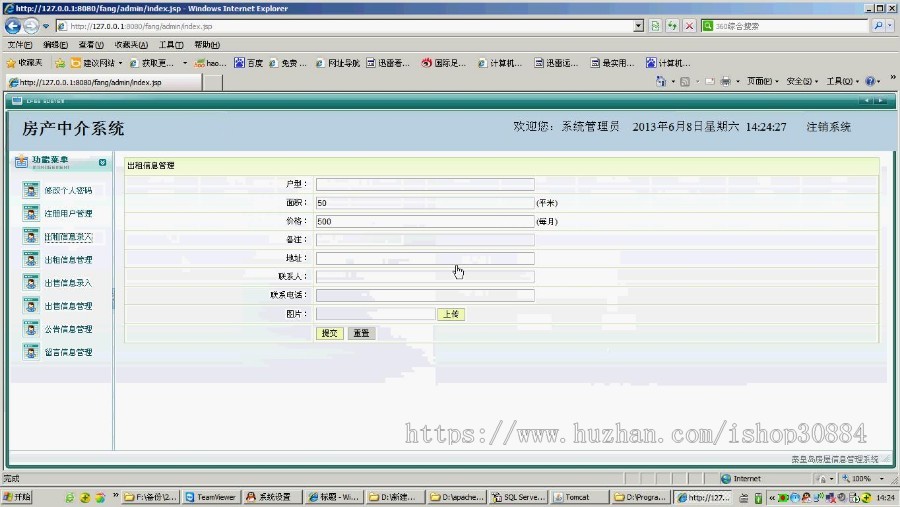900x507 pixels.
Task: Open the 帮助(H) menu
Action: [x=207, y=45]
